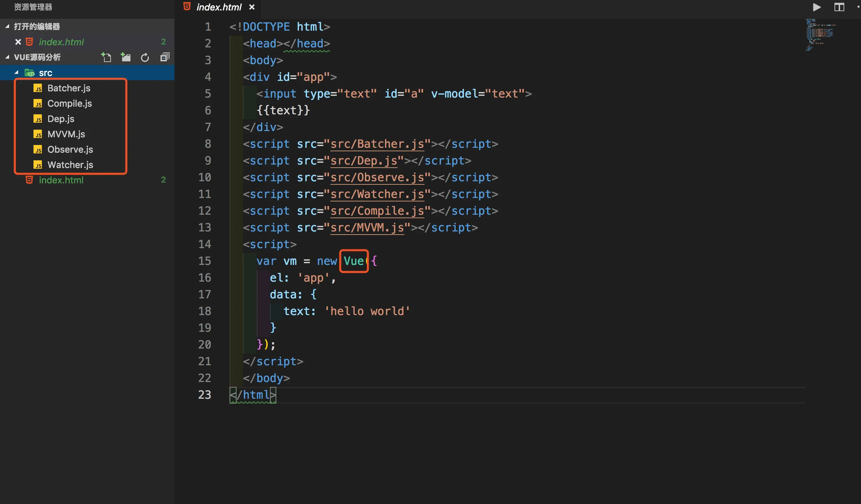Click the code minimap preview

(x=820, y=35)
